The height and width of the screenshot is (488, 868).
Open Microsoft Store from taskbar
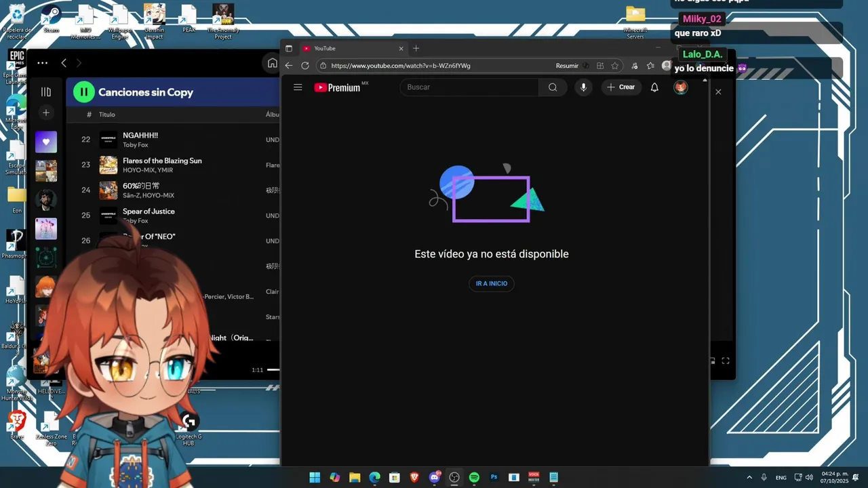click(x=394, y=477)
